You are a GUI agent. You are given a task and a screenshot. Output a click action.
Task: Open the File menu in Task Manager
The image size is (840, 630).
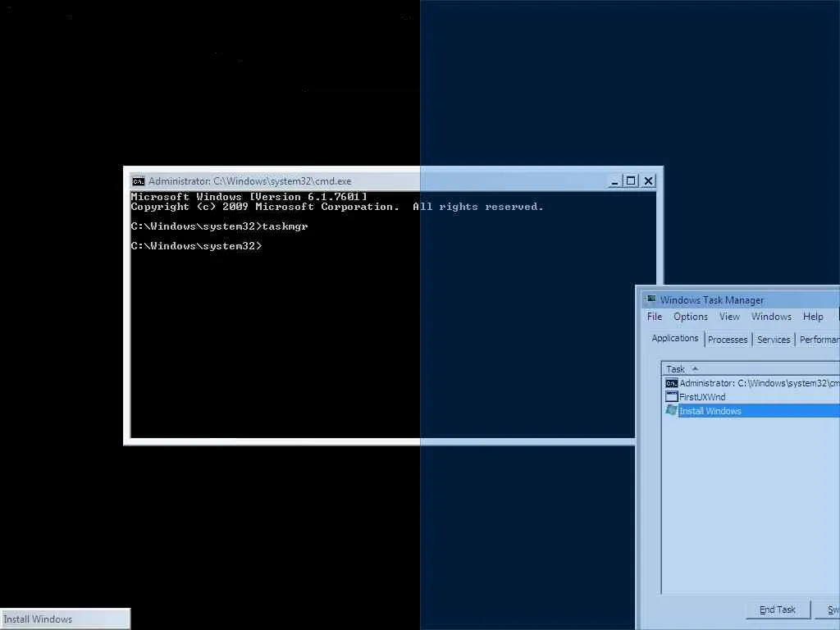(655, 317)
